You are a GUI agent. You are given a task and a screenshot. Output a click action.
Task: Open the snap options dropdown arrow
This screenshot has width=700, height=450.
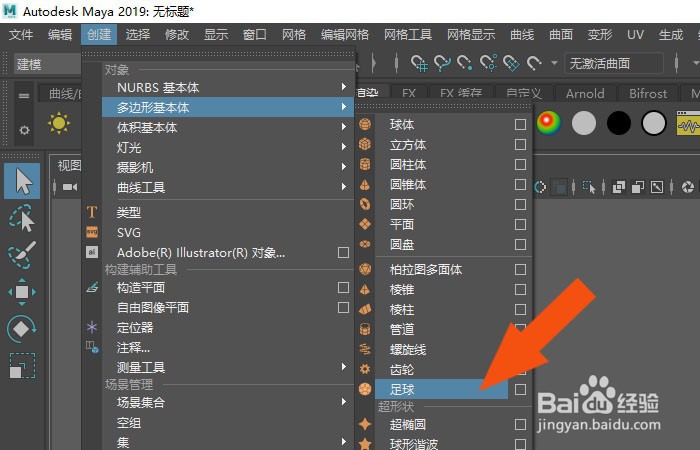554,63
